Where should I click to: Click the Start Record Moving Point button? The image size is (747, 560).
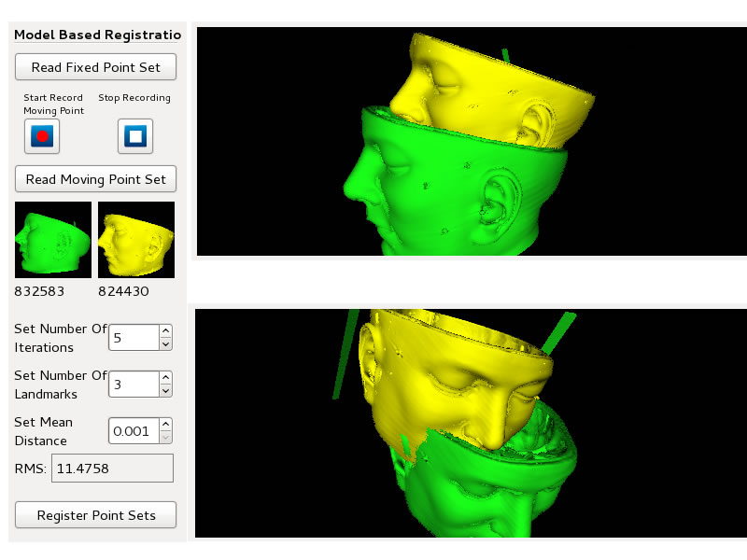pos(42,136)
